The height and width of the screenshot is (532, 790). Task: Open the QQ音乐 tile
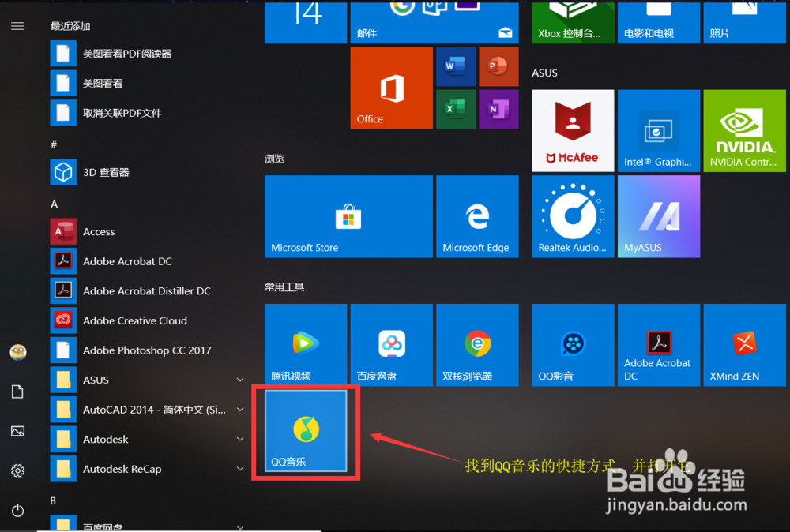click(x=306, y=431)
